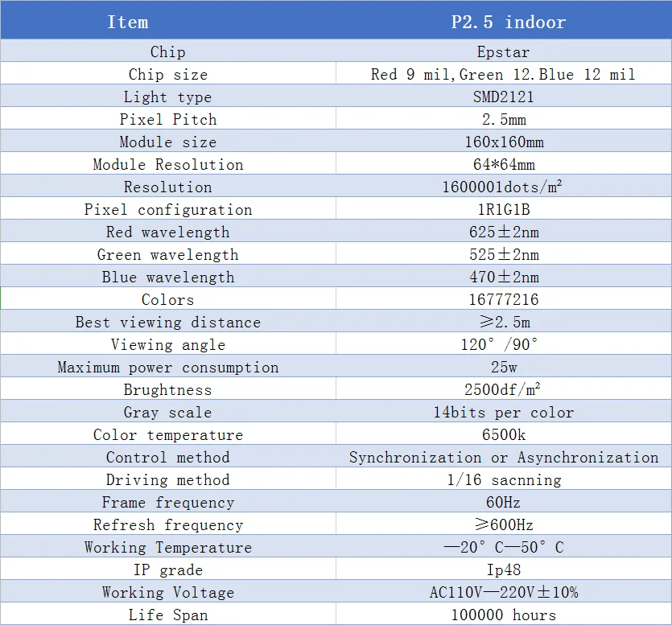Click the '100000 hours' life span cell
Image resolution: width=672 pixels, height=625 pixels.
coord(503,615)
